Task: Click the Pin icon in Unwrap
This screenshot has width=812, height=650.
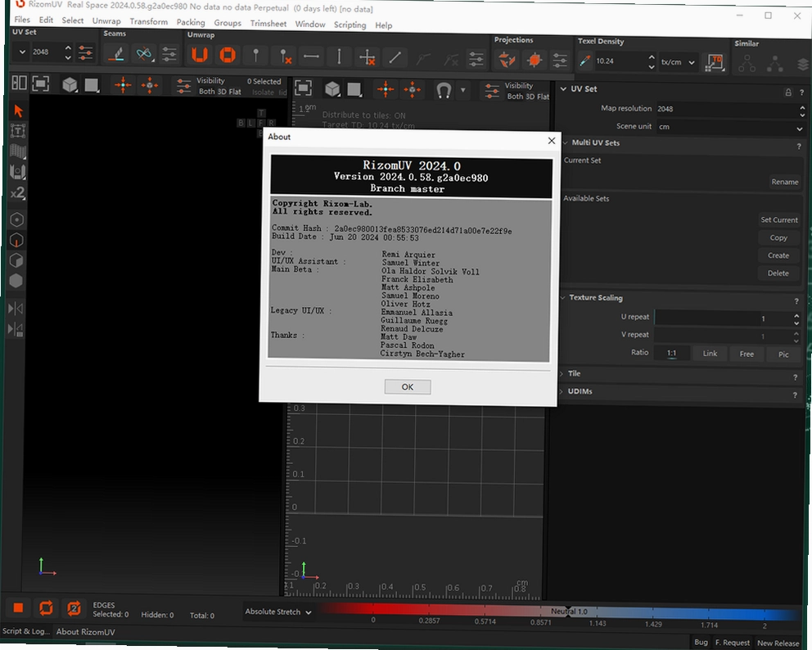Action: (255, 56)
